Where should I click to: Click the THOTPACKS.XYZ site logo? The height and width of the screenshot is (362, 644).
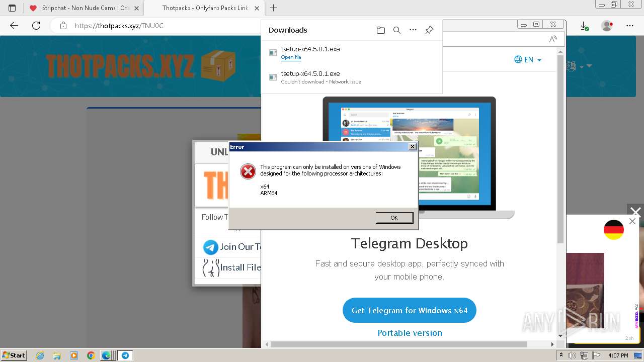click(x=141, y=65)
